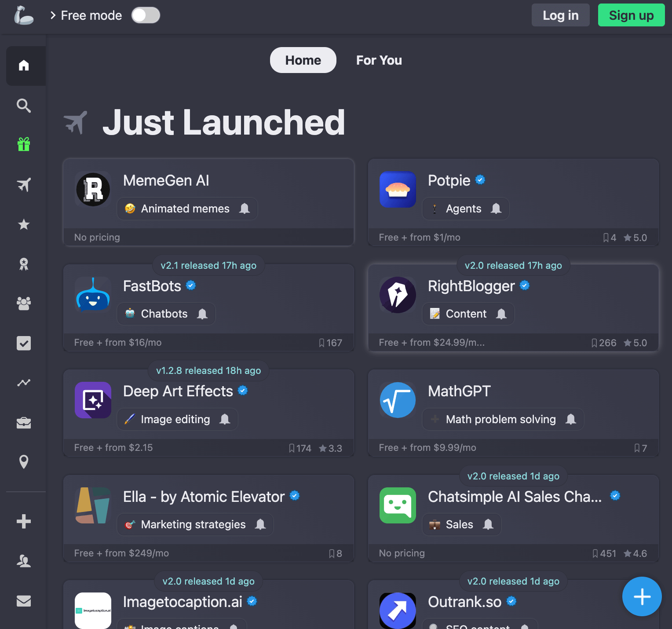Click the v2.1 released 17h ago badge
The height and width of the screenshot is (629, 672).
pyautogui.click(x=208, y=265)
